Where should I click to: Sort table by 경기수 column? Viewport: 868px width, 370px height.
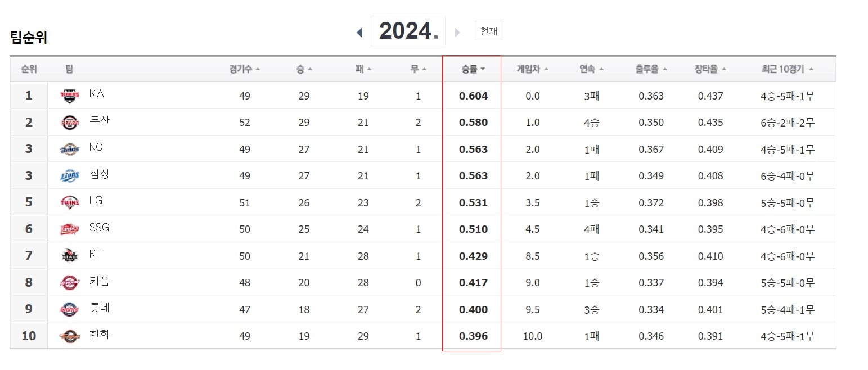click(244, 69)
